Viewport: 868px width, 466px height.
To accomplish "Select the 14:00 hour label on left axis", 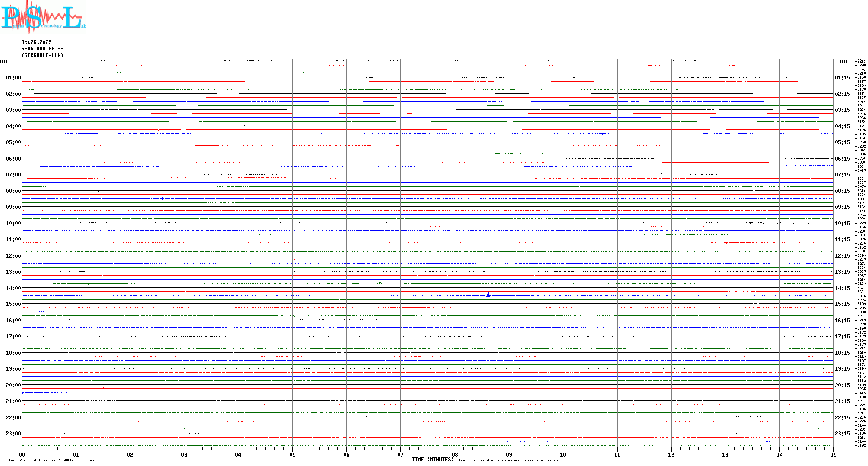I will point(13,288).
